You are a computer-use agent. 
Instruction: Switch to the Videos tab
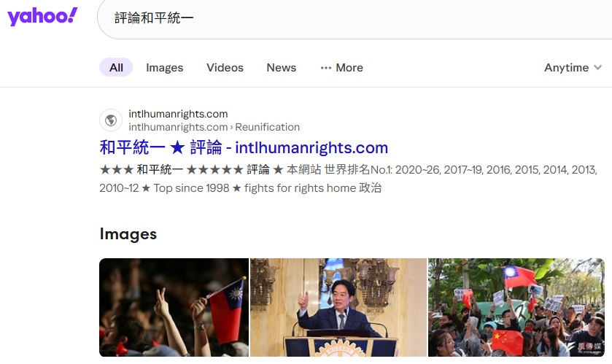tap(225, 68)
